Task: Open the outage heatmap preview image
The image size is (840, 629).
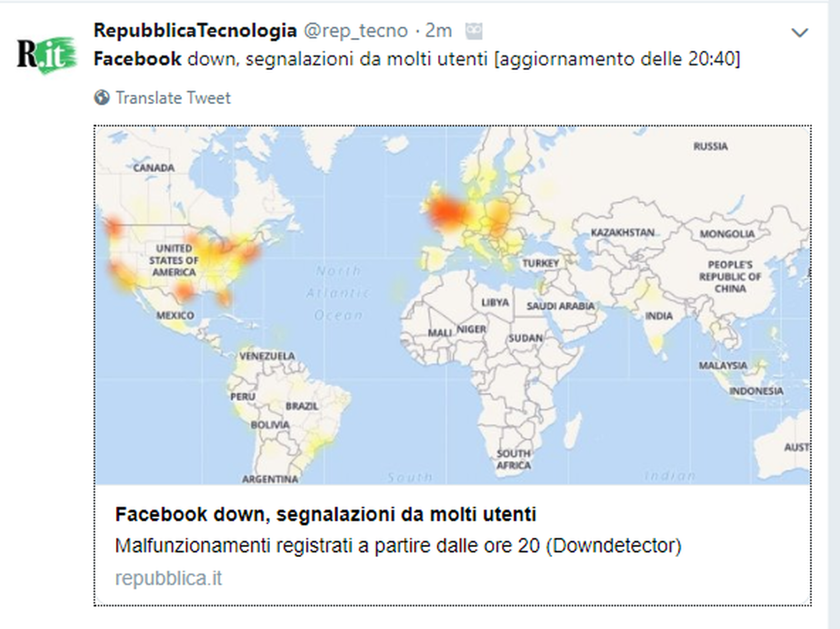Action: click(453, 305)
